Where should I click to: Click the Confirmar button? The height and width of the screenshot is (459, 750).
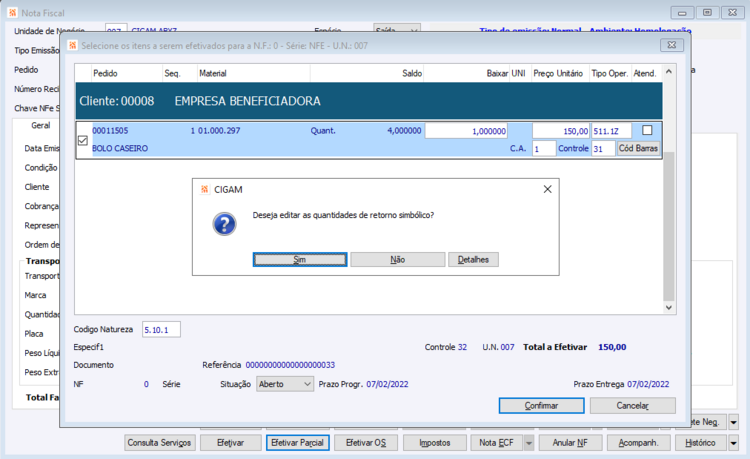(541, 405)
